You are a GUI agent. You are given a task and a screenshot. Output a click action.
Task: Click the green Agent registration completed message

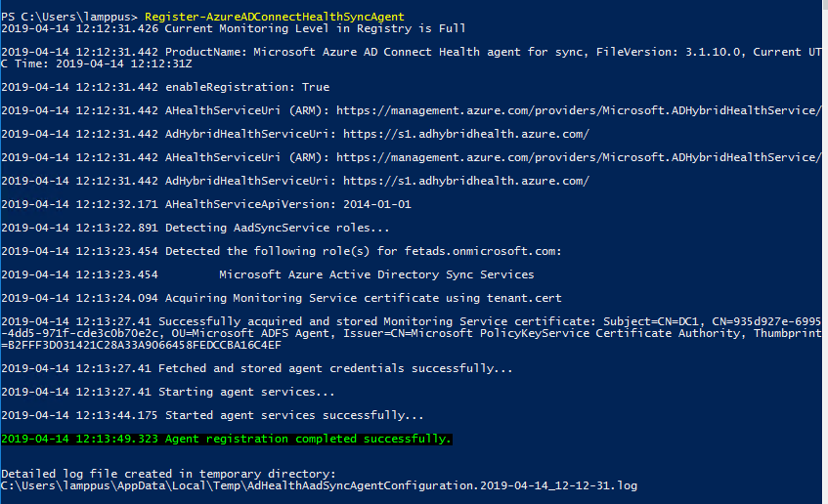click(309, 439)
